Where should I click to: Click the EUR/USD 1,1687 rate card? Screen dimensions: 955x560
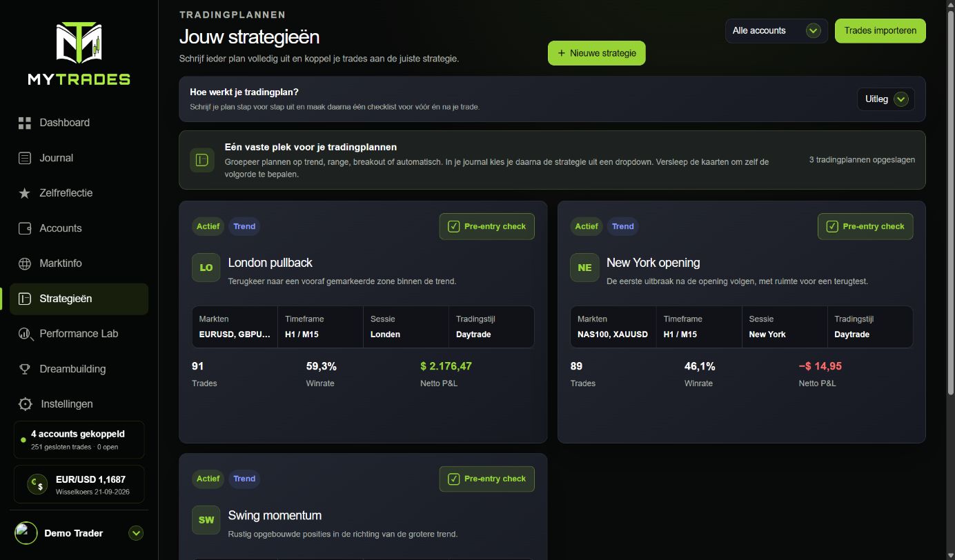pyautogui.click(x=79, y=484)
